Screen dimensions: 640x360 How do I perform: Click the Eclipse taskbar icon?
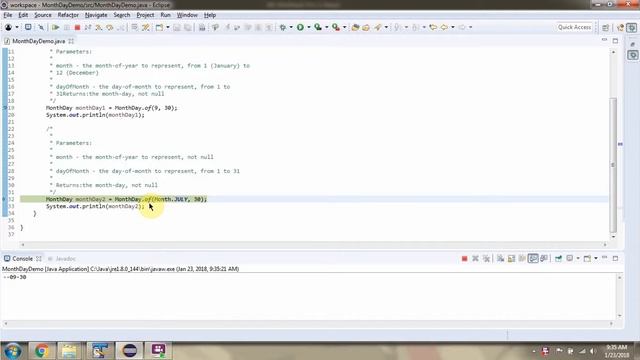click(x=130, y=351)
